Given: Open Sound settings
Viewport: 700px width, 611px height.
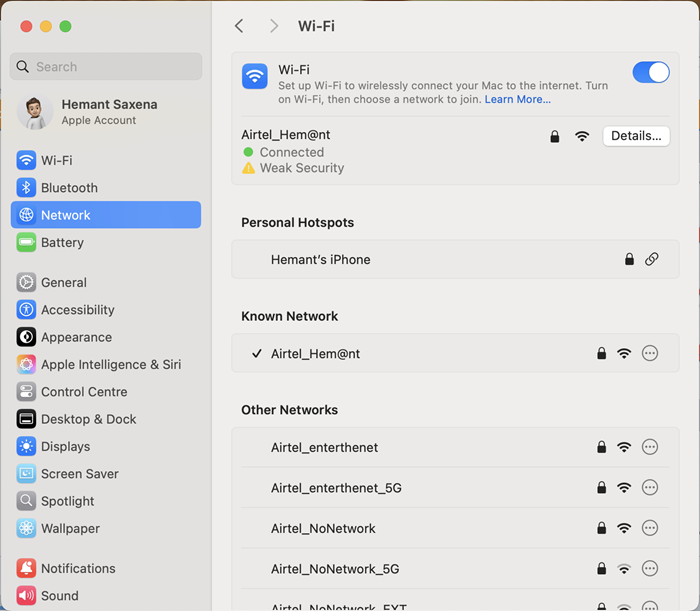Looking at the screenshot, I should pyautogui.click(x=106, y=595).
